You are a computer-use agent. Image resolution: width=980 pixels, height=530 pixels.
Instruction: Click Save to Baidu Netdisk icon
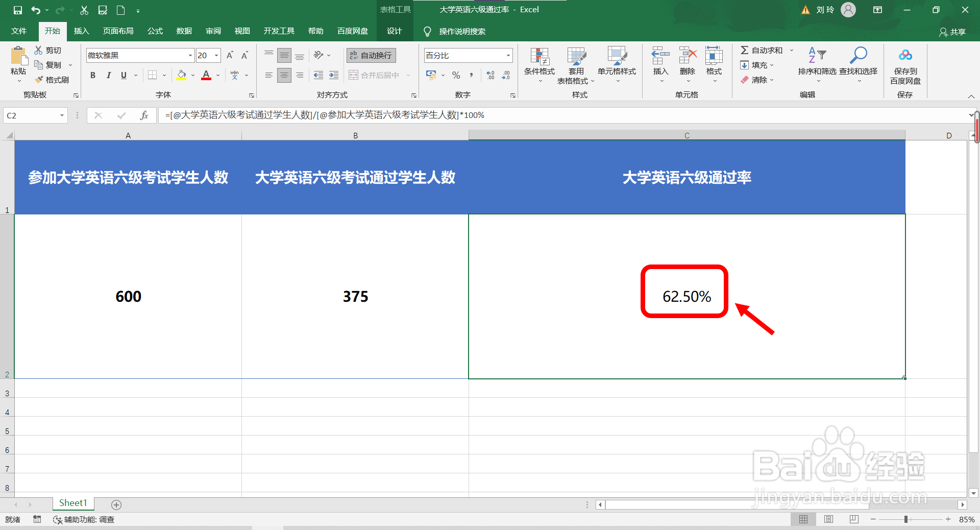point(905,55)
